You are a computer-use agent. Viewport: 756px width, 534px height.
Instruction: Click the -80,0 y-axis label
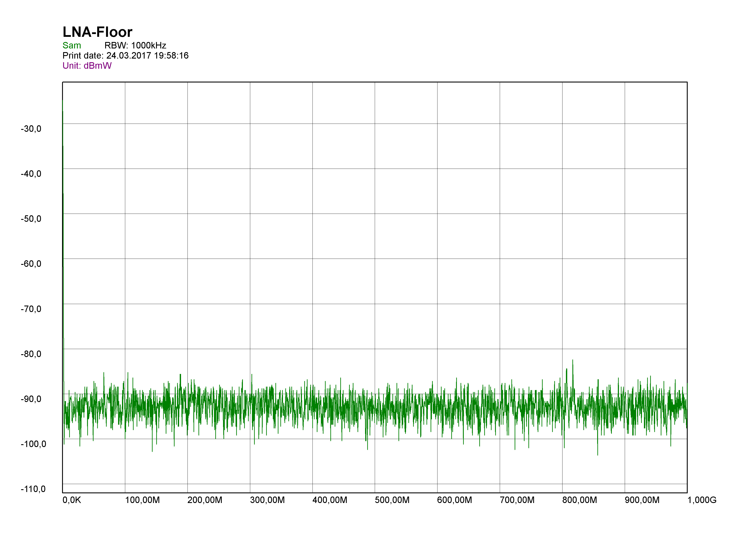pyautogui.click(x=31, y=354)
